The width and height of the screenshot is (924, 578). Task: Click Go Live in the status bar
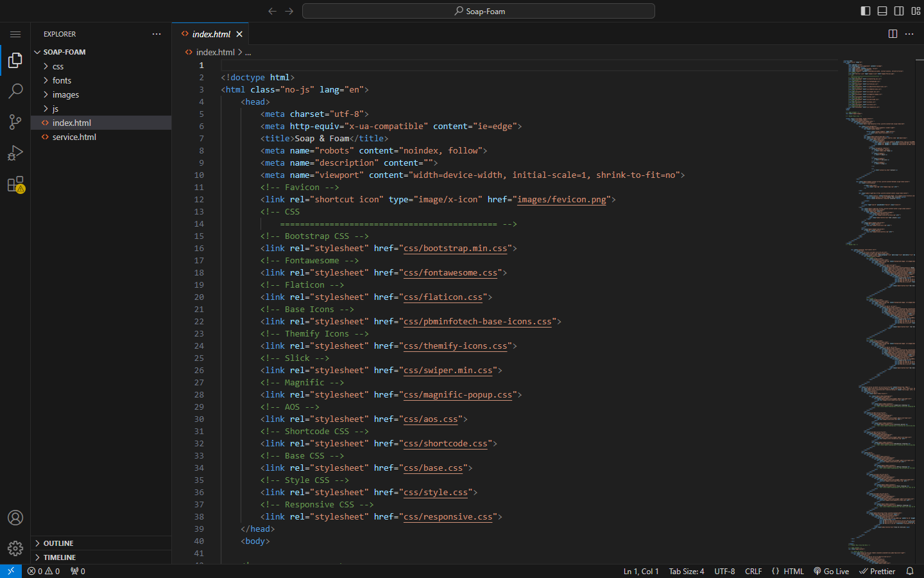[831, 571]
